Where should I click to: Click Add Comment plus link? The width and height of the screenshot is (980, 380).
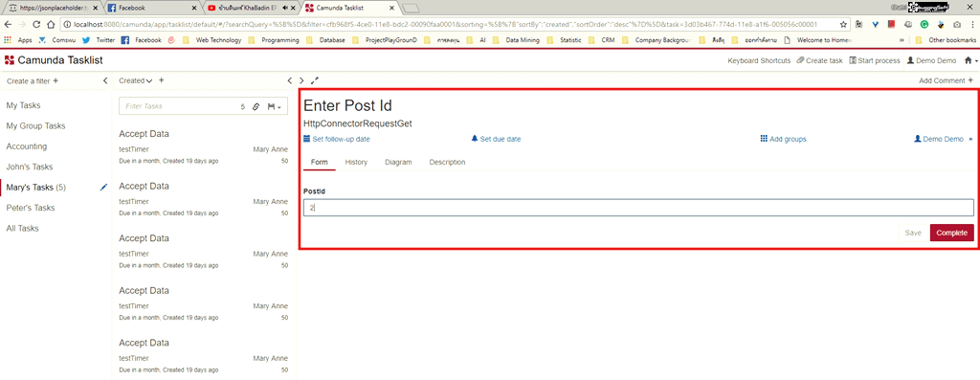(946, 80)
